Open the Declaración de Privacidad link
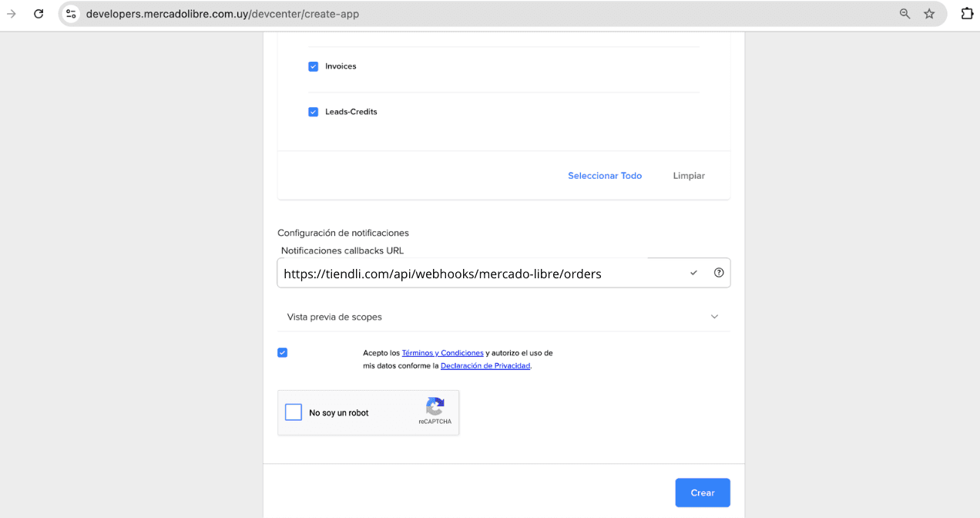980x518 pixels. pos(485,366)
